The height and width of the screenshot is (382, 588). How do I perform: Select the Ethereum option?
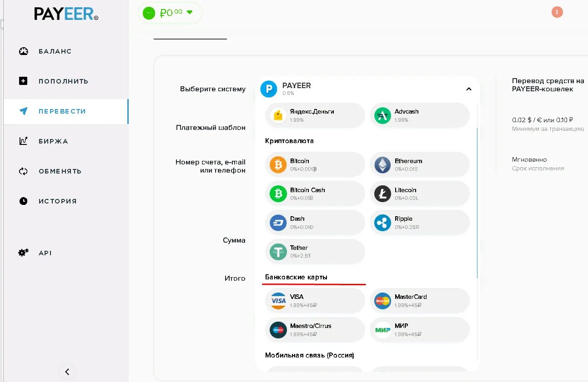[x=420, y=164]
